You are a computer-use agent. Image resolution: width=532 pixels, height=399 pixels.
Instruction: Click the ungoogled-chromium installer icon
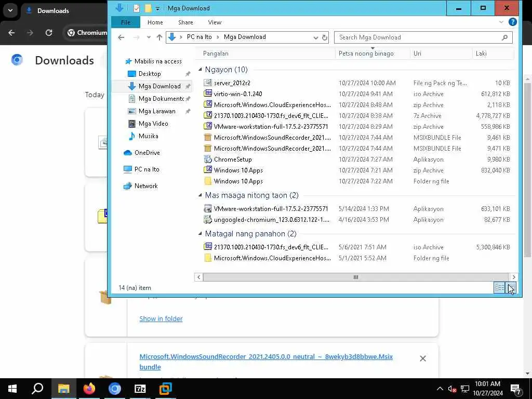click(x=208, y=220)
